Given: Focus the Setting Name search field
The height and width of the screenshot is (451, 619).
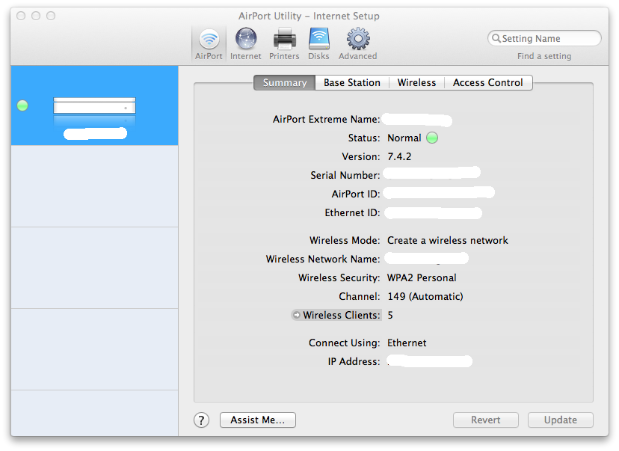Looking at the screenshot, I should pos(544,38).
